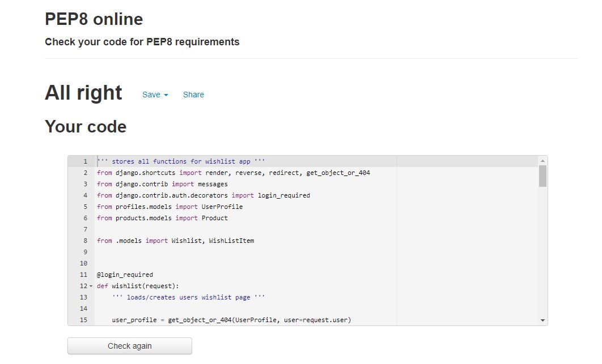Click the 'All right' heading
The height and width of the screenshot is (364, 602).
[x=83, y=92]
